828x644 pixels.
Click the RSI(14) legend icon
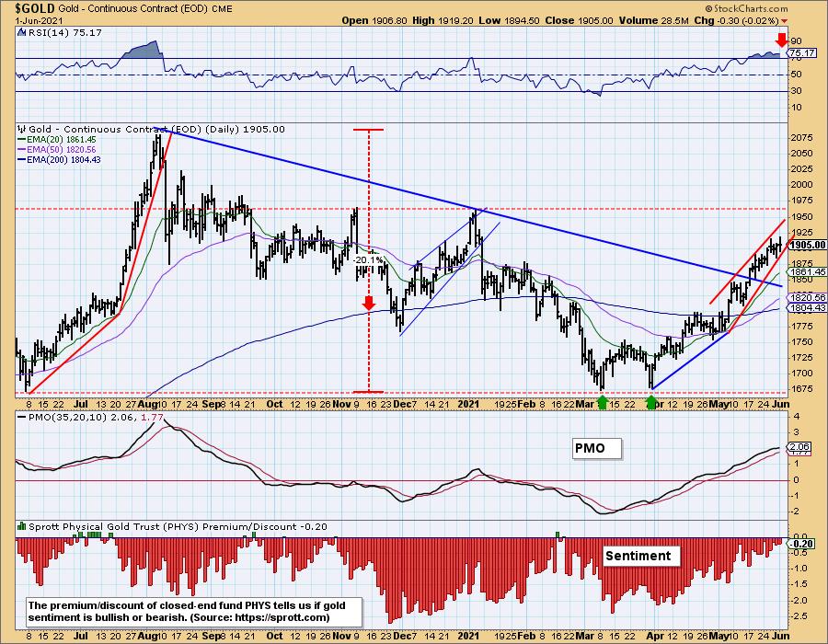[x=20, y=33]
